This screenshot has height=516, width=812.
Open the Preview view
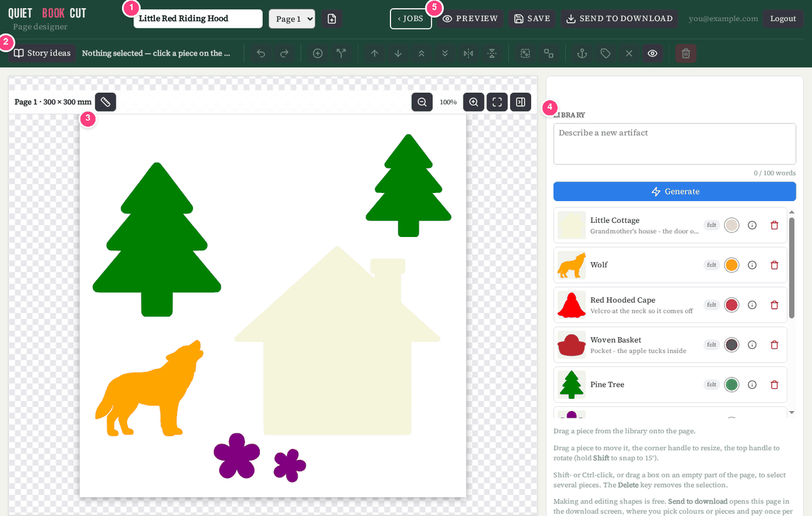470,19
